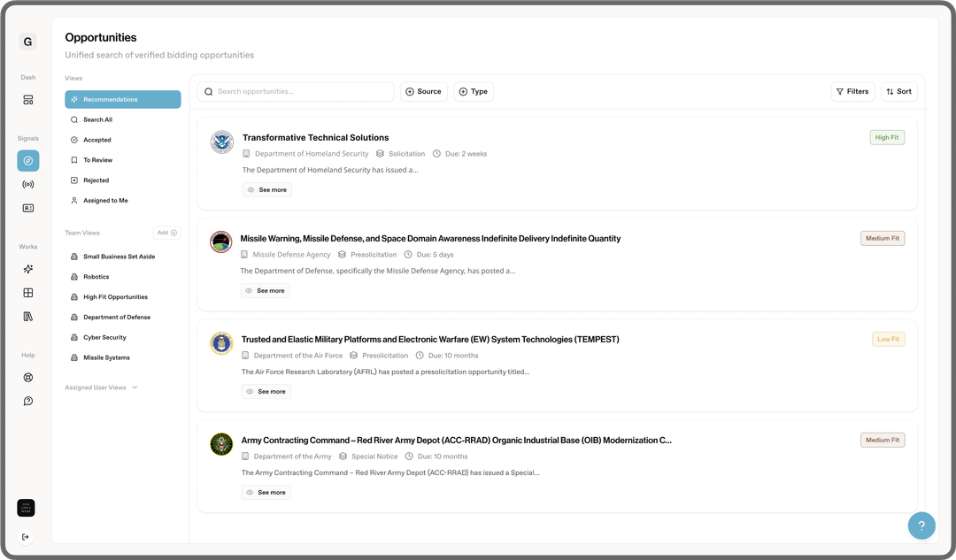Image resolution: width=956 pixels, height=560 pixels.
Task: Click the sparkles icon under Works
Action: [27, 269]
